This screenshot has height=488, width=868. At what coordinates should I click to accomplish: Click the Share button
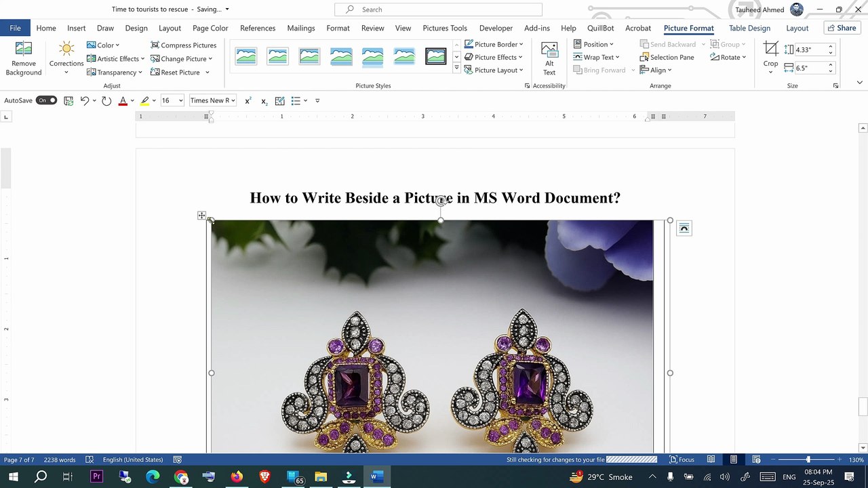click(x=842, y=28)
